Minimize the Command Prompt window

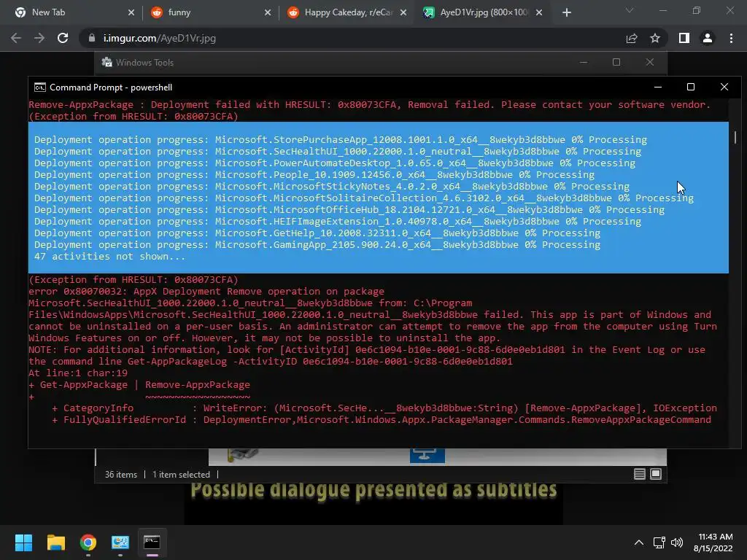click(x=658, y=87)
